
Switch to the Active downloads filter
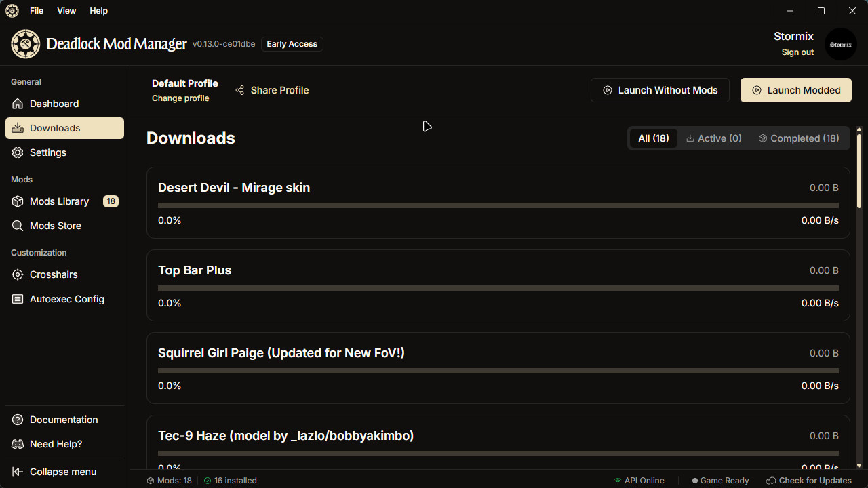(x=713, y=138)
